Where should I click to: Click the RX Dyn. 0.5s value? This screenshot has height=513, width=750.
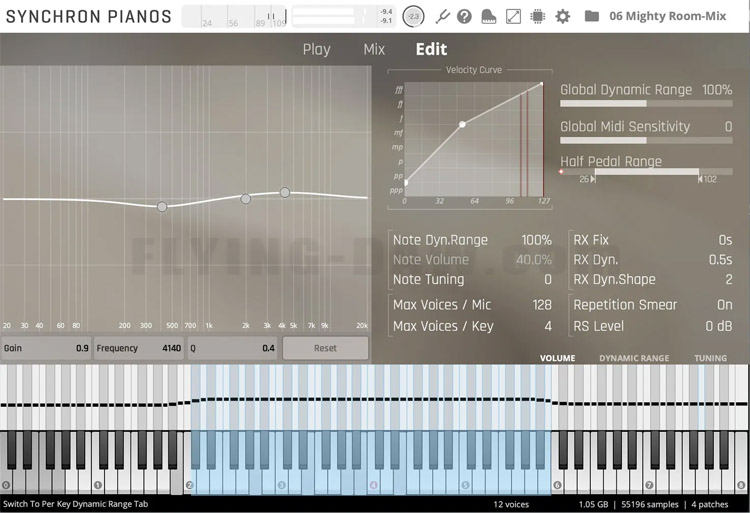(x=720, y=260)
